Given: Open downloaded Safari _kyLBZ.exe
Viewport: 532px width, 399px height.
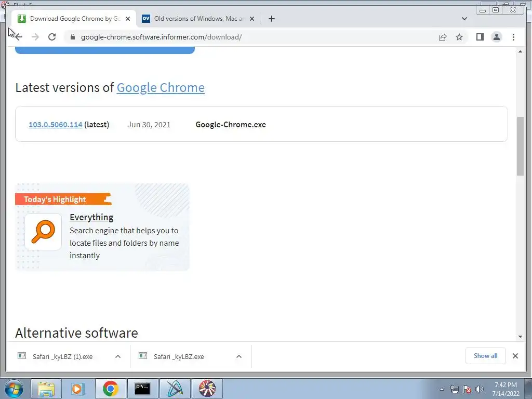Looking at the screenshot, I should point(179,356).
